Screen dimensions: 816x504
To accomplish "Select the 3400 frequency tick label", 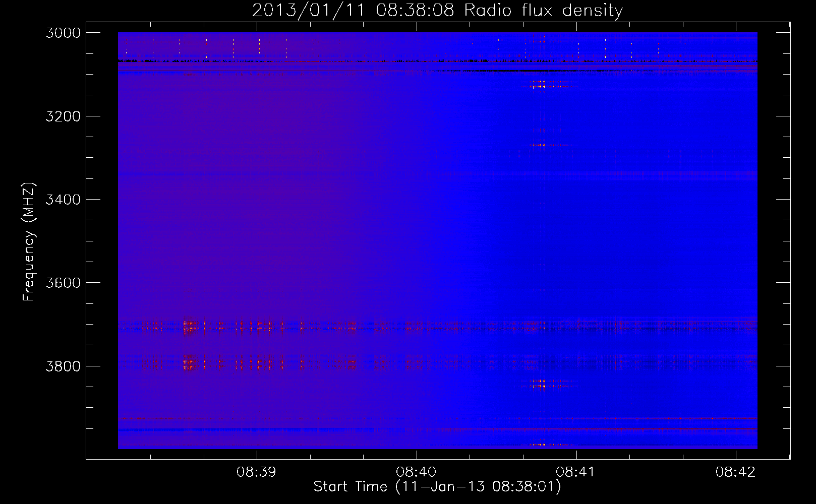I will coord(63,200).
